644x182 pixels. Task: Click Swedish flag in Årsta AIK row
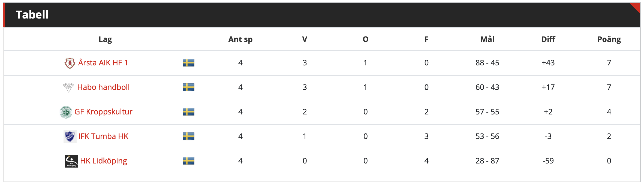[x=188, y=63]
